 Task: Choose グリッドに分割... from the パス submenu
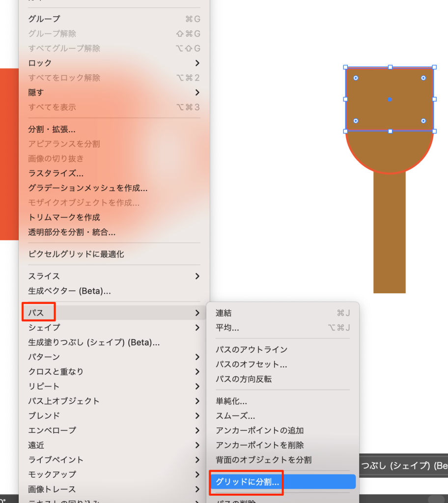[248, 482]
